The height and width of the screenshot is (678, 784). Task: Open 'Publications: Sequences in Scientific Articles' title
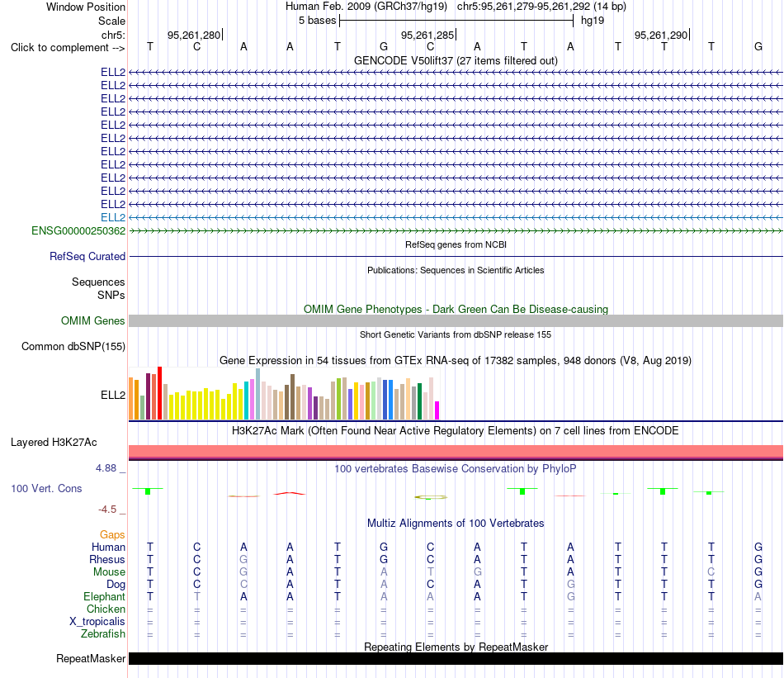coord(456,270)
